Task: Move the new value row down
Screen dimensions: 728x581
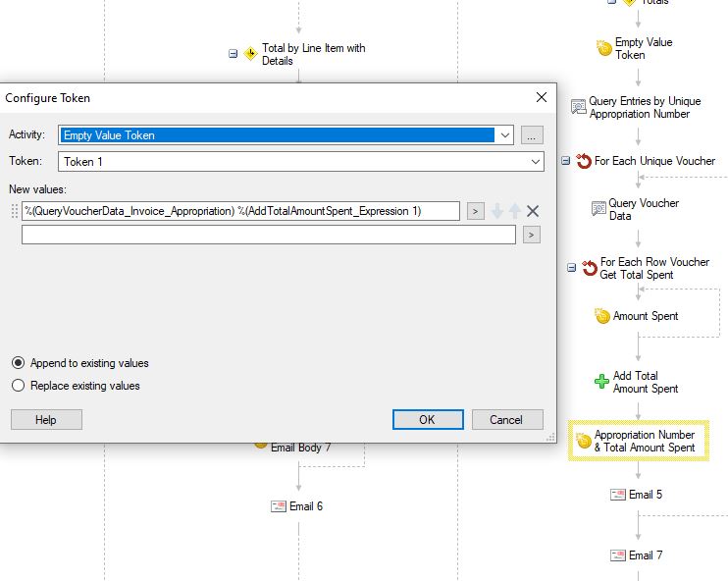Action: pos(497,211)
